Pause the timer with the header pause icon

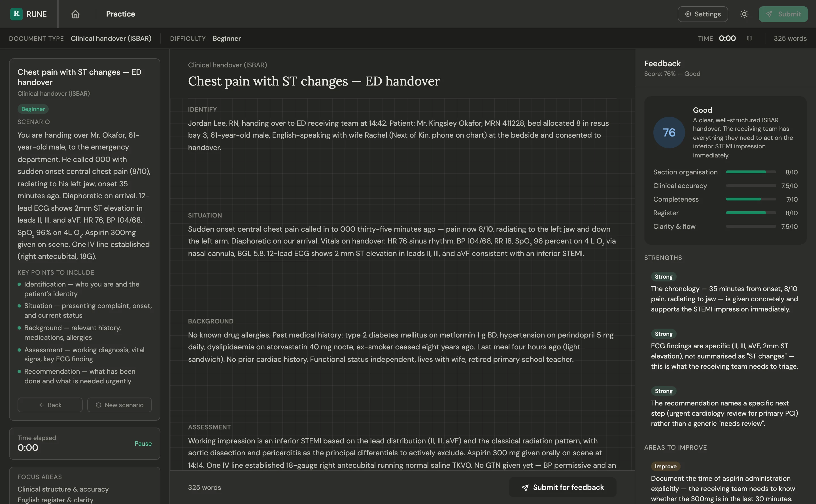[749, 38]
